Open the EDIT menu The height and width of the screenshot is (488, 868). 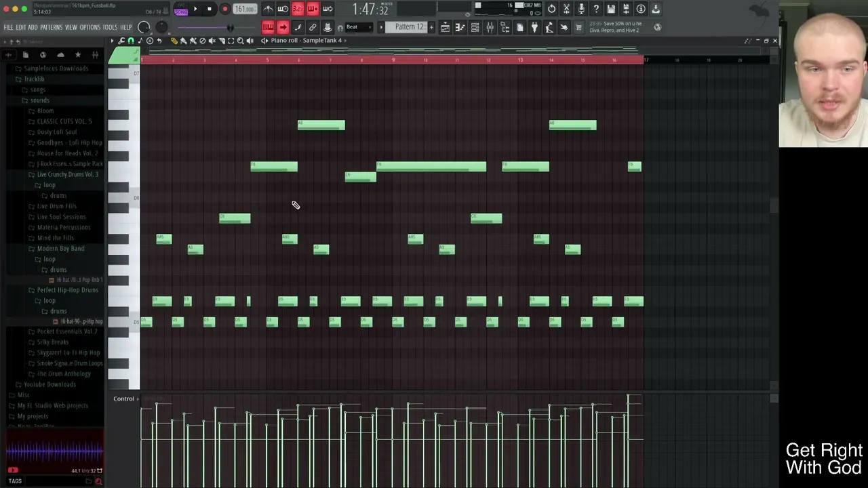[20, 27]
